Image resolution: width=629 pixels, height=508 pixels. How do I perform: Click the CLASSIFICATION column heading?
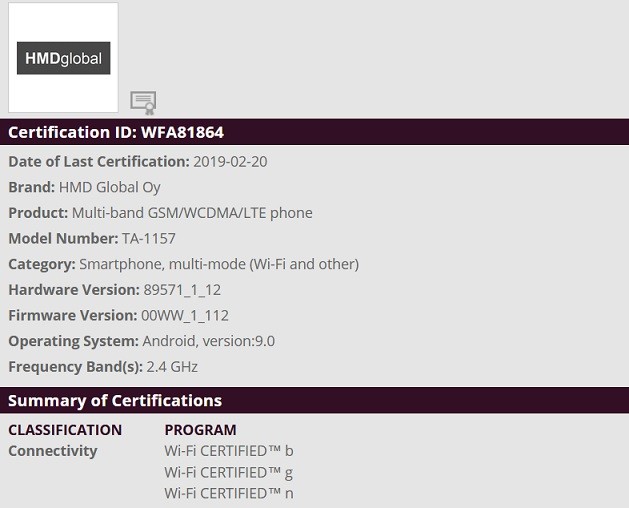[x=65, y=430]
